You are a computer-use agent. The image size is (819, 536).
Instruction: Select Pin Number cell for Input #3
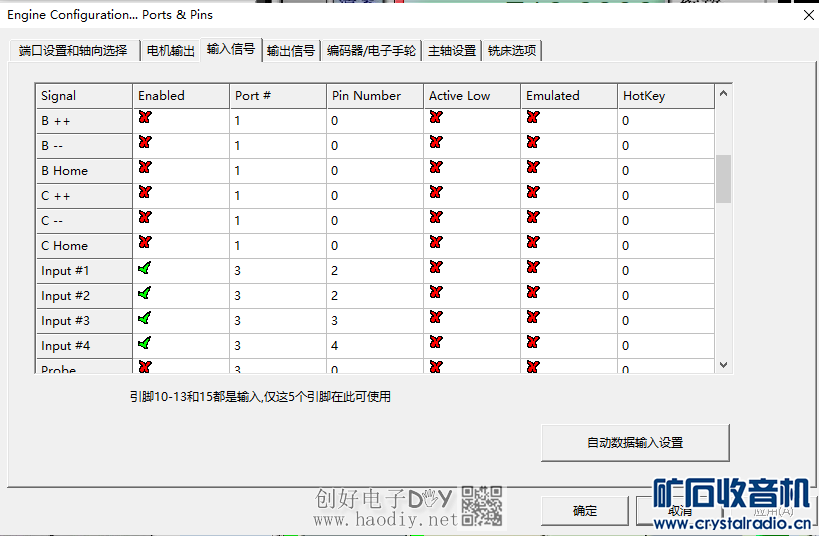tap(374, 321)
